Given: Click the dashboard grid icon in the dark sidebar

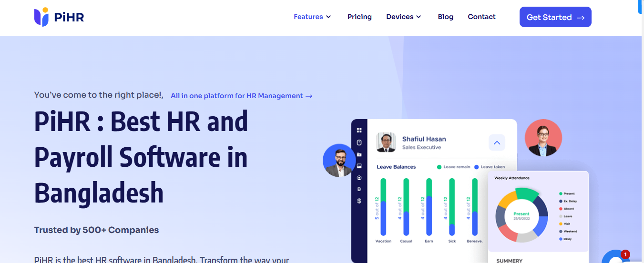Looking at the screenshot, I should coord(359,130).
